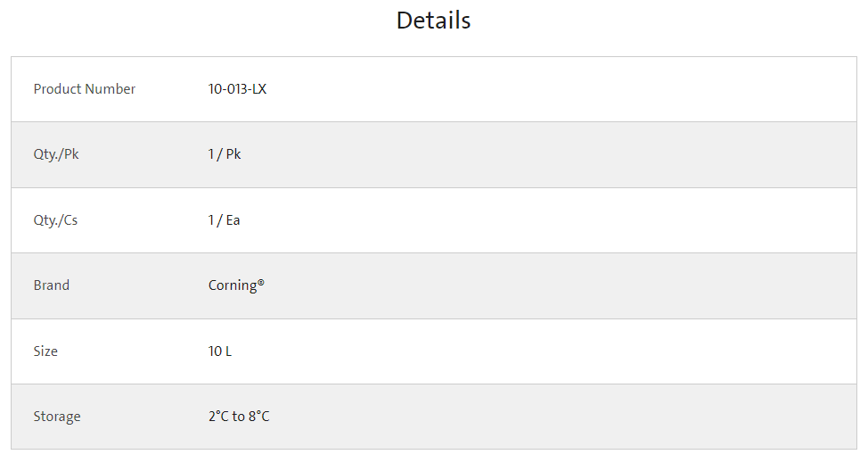Select the Storage label
The image size is (868, 471).
(x=57, y=417)
